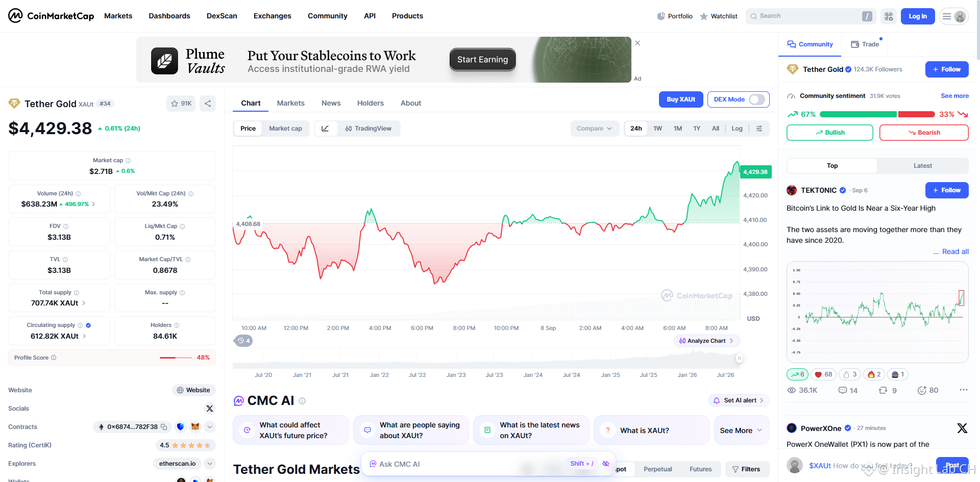The height and width of the screenshot is (482, 980).
Task: Add XAUt to watchlist via star 91K
Action: point(181,104)
